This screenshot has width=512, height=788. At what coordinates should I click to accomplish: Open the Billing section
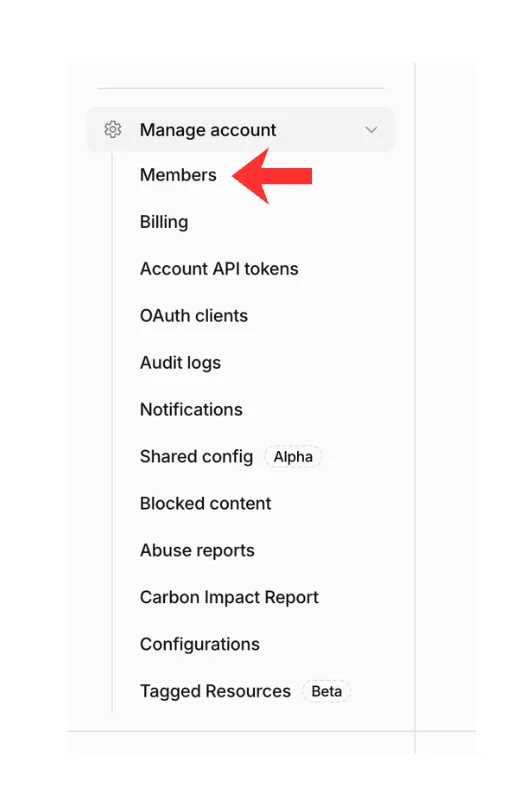click(x=164, y=222)
